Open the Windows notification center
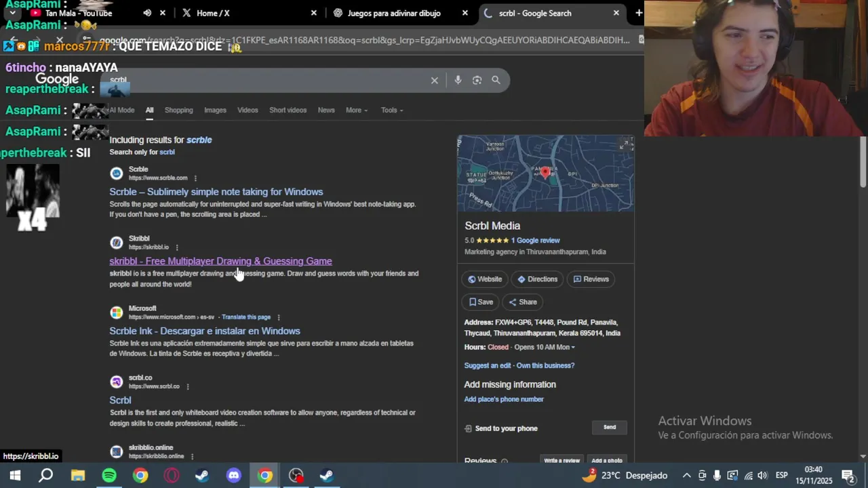The width and height of the screenshot is (868, 488). tap(848, 475)
